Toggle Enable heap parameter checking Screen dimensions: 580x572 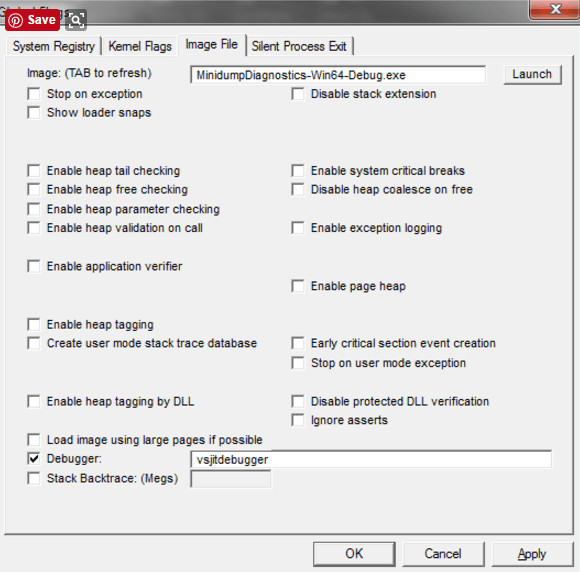click(x=34, y=209)
